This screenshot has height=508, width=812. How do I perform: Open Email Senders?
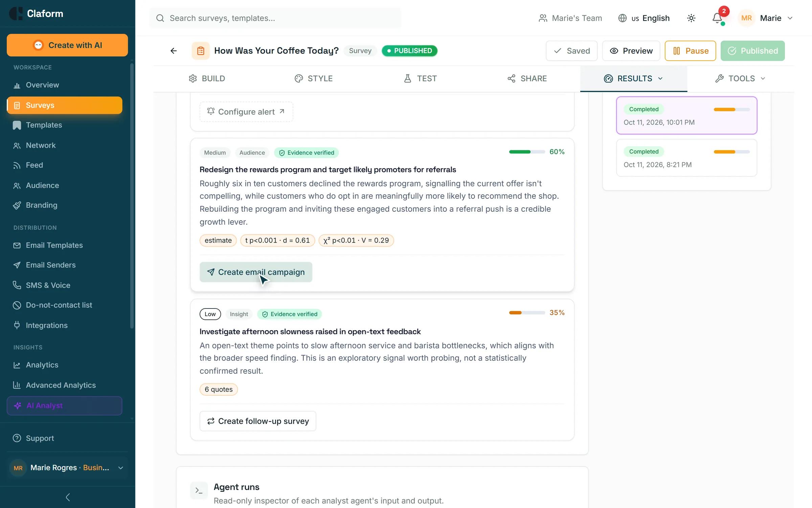point(64,265)
